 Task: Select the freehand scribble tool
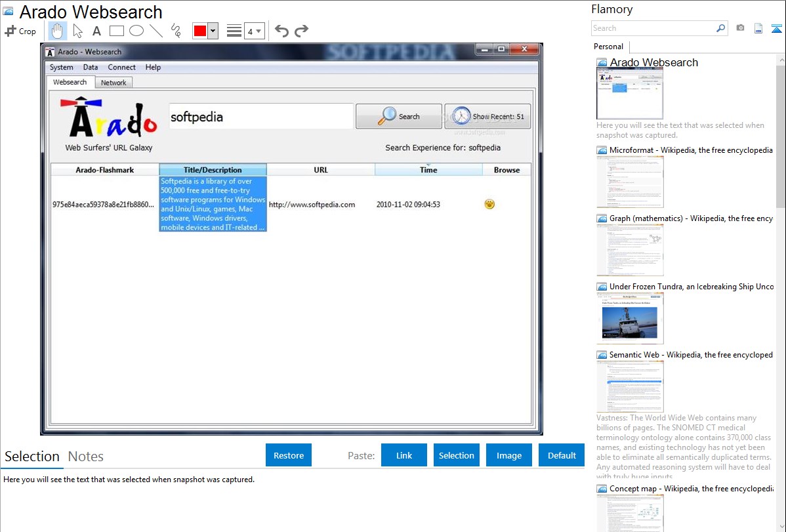176,31
